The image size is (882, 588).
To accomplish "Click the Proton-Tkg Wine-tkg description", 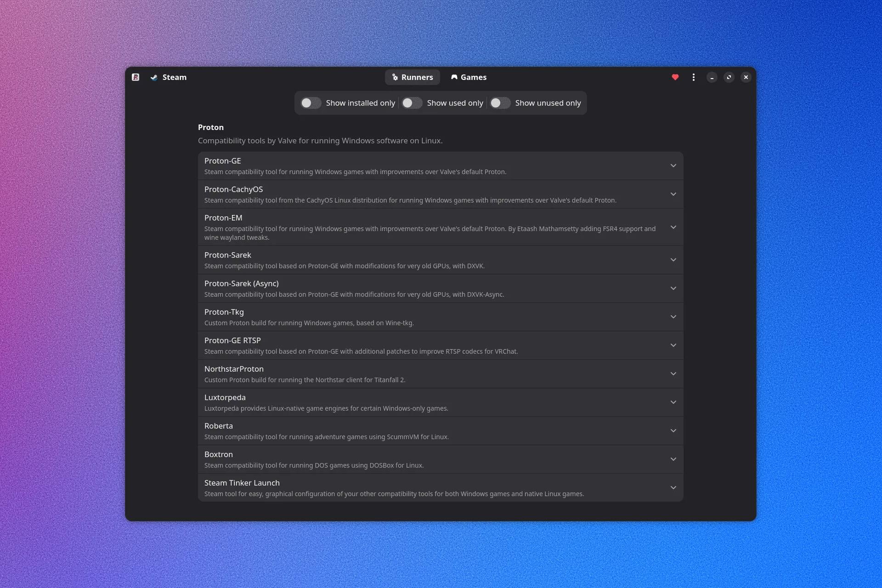I will [309, 323].
